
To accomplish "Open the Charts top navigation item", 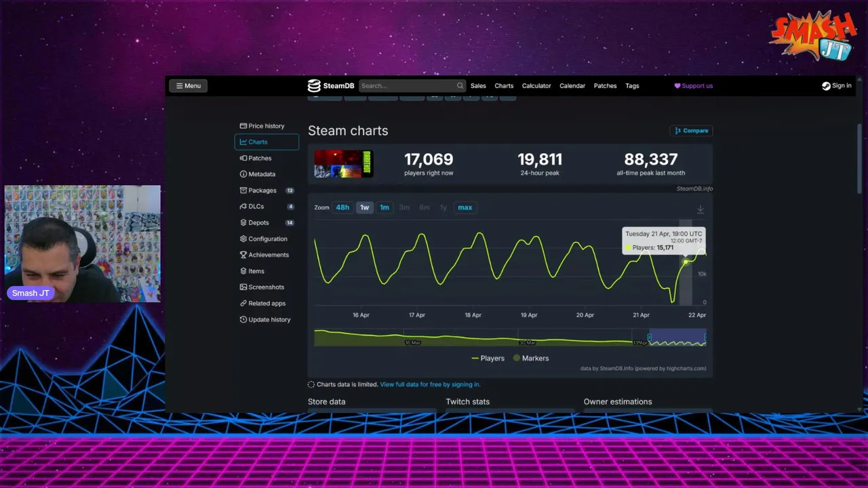I will coord(504,85).
